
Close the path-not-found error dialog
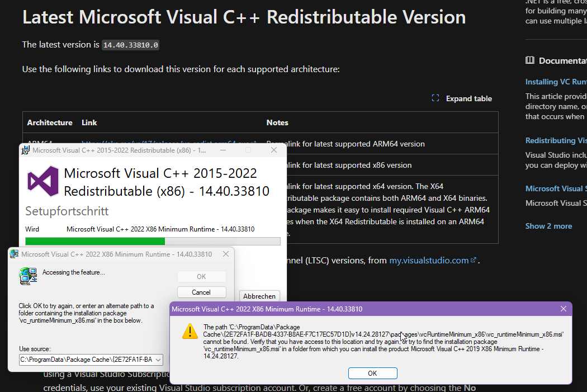[x=564, y=309]
